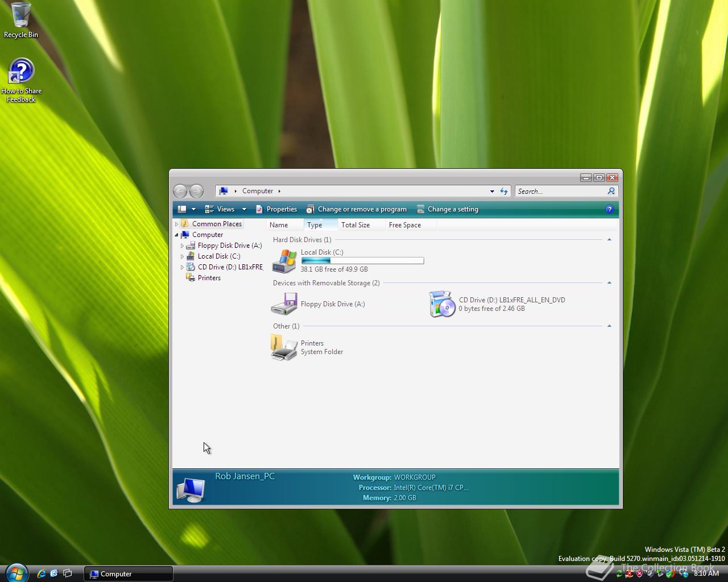Click the 8:10 AM taskbar clock
The height and width of the screenshot is (582, 728).
tap(706, 573)
